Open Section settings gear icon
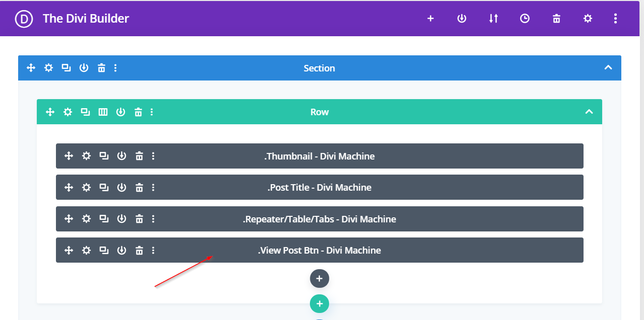The image size is (644, 320). click(x=48, y=68)
